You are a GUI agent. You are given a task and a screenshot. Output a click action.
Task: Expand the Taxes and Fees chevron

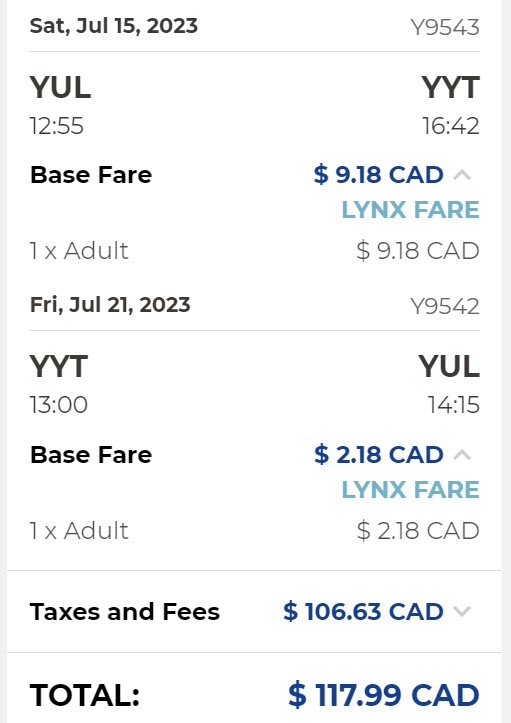pos(462,611)
